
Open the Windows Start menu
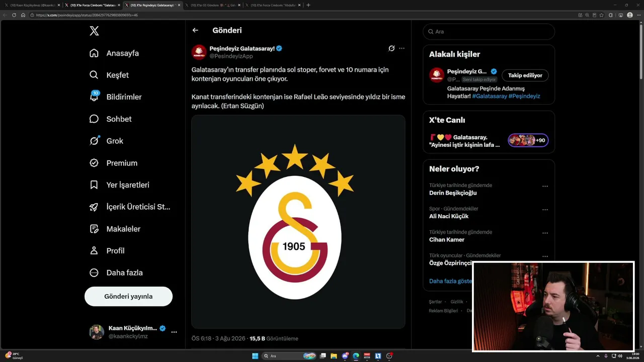255,356
